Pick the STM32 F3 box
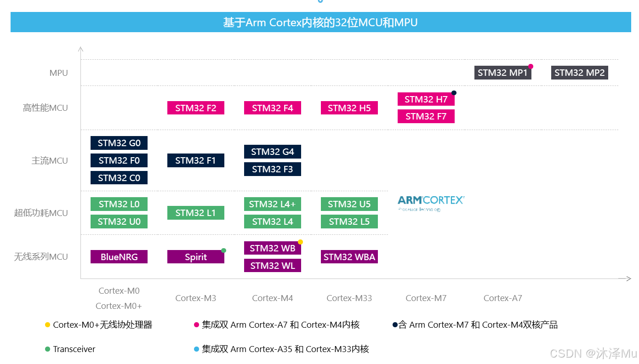 [x=273, y=169]
